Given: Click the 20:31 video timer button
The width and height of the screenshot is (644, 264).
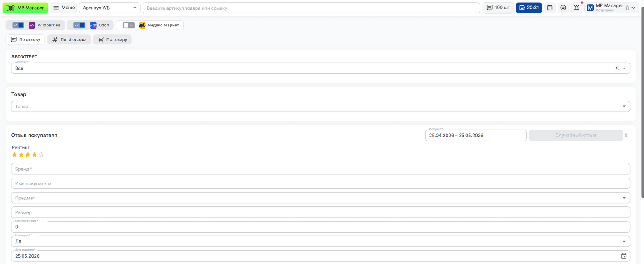Looking at the screenshot, I should click(529, 8).
